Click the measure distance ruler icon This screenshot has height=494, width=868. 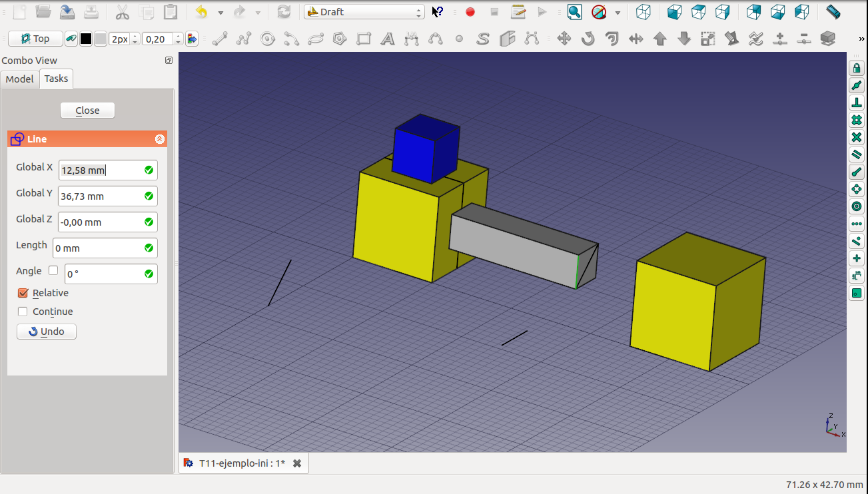[833, 12]
